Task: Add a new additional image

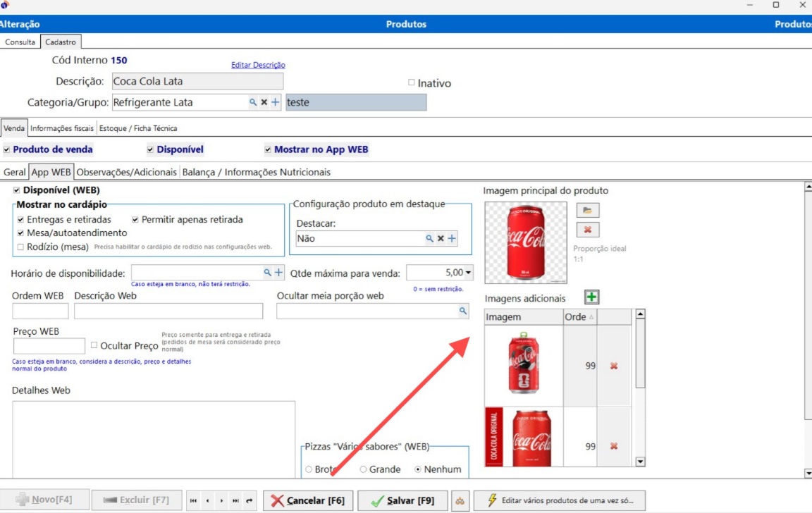Action: click(x=592, y=297)
